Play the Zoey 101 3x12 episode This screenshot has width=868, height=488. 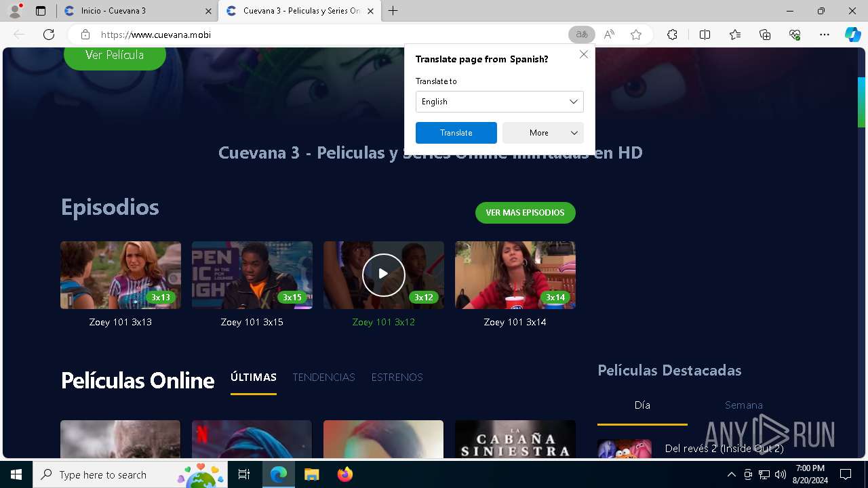(384, 275)
